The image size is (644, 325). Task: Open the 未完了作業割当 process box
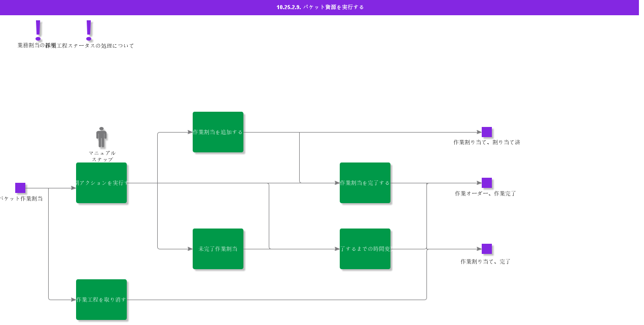click(218, 249)
